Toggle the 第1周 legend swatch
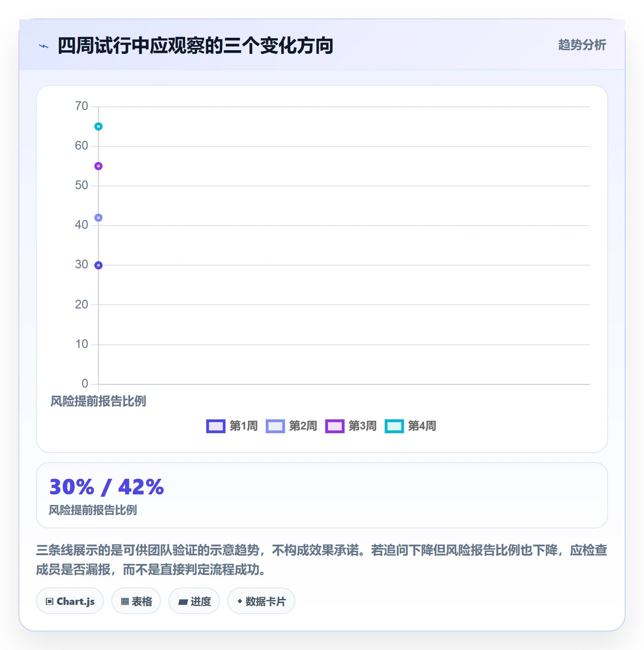Viewport: 644px width, 650px height. pyautogui.click(x=216, y=426)
